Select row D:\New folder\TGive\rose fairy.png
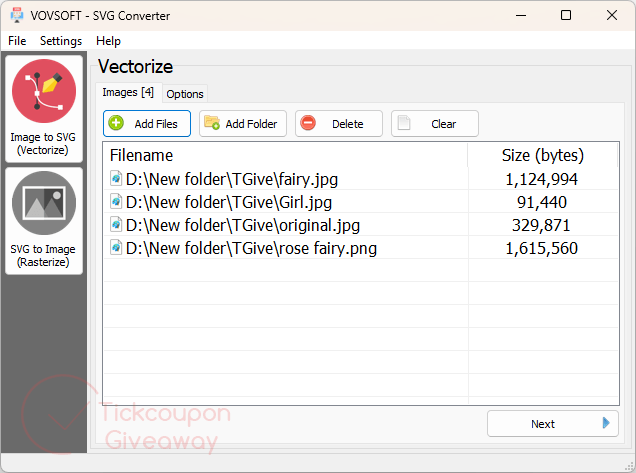636x473 pixels. (361, 248)
